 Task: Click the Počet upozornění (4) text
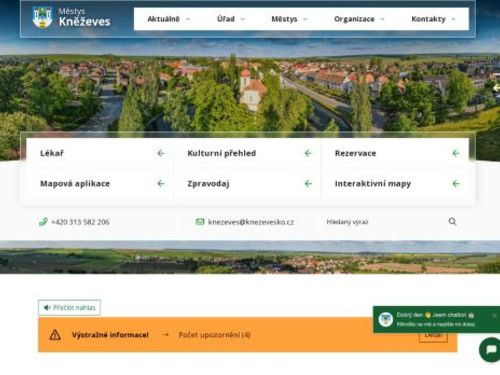(x=215, y=335)
